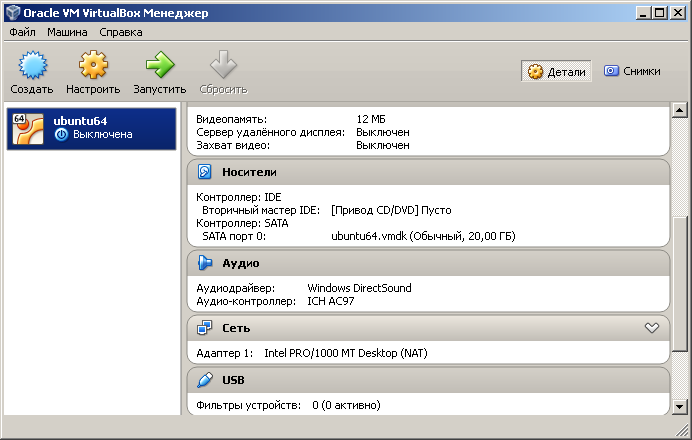Start the VM with the Запустить arrow
This screenshot has width=692, height=440.
tap(160, 65)
